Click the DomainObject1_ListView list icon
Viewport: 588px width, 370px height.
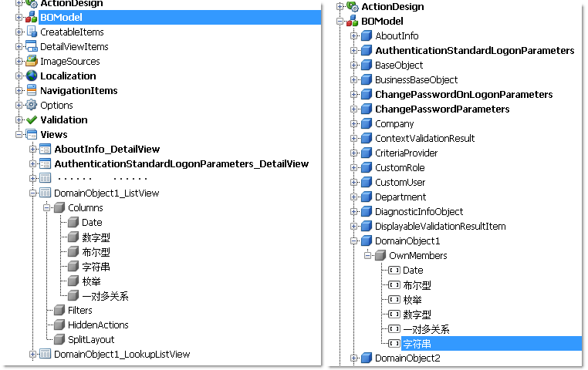(46, 193)
